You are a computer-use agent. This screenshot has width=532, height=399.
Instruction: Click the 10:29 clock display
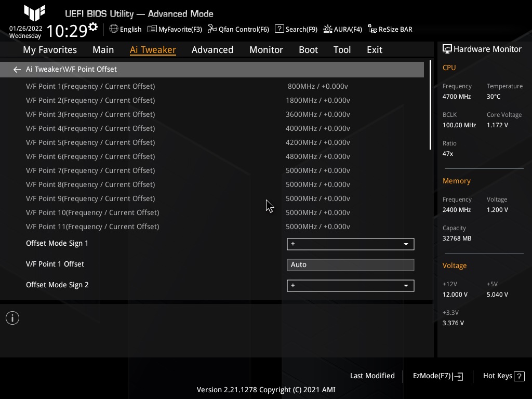(67, 31)
